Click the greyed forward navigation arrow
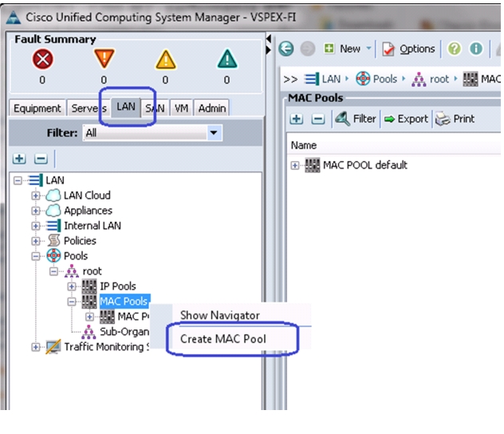Screen dimensions: 504x434 [307, 49]
